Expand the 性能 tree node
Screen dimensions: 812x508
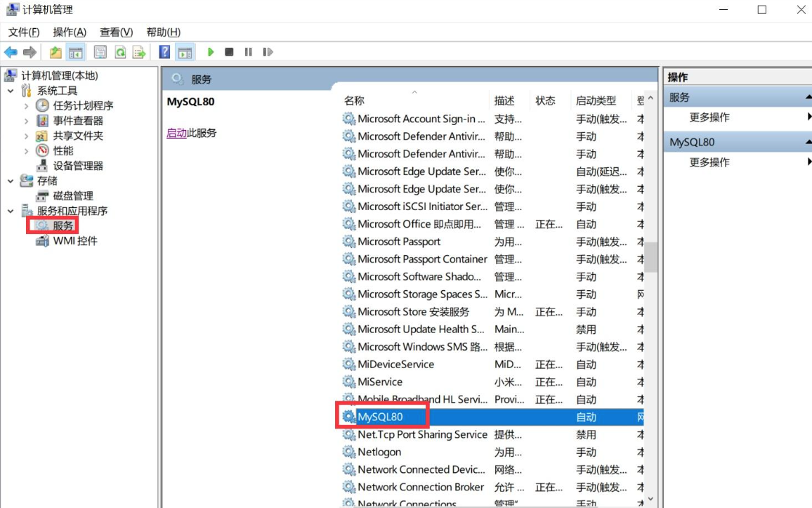click(27, 150)
